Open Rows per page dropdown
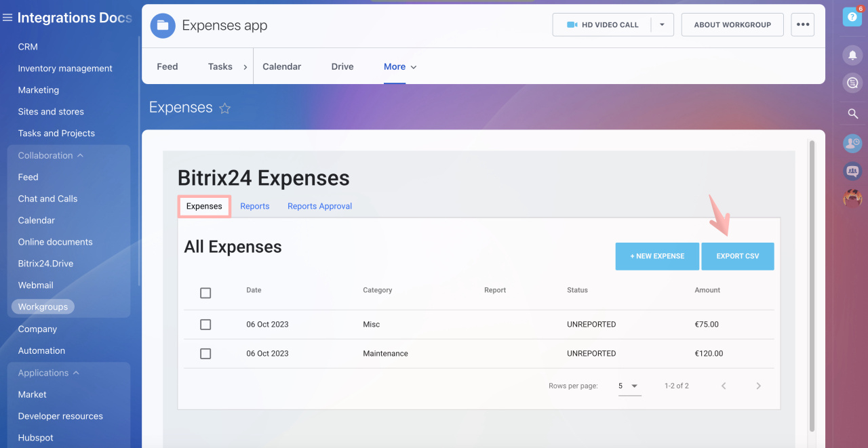 click(629, 386)
